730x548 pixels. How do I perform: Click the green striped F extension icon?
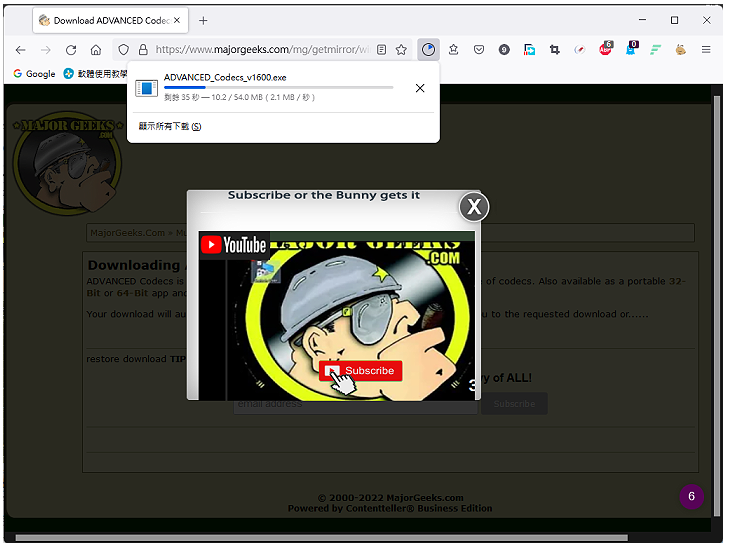656,49
